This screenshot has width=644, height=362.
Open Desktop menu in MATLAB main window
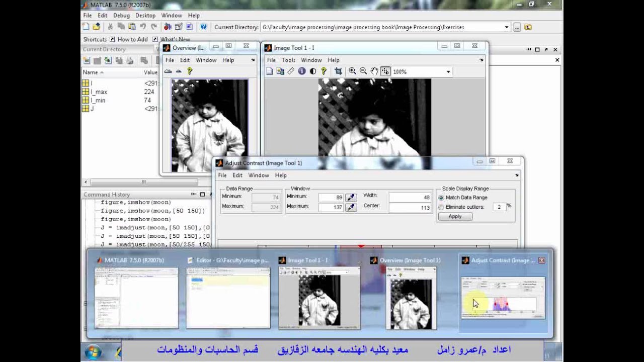pyautogui.click(x=145, y=16)
